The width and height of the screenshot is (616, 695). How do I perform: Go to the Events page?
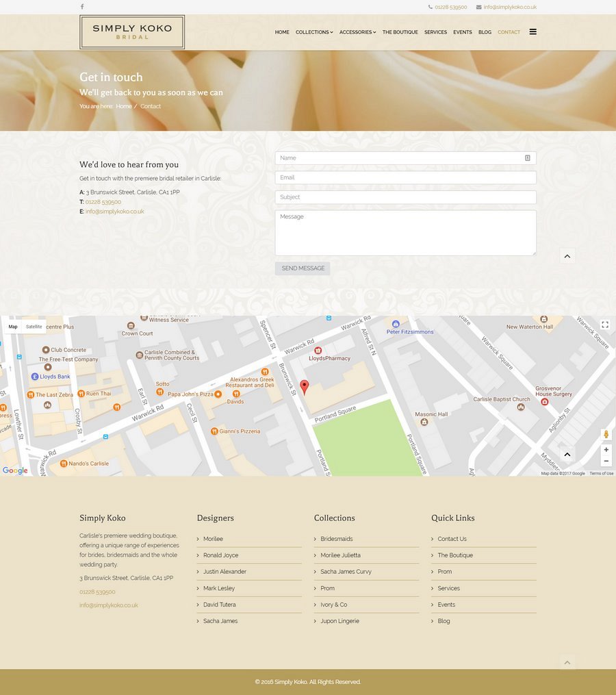click(463, 32)
